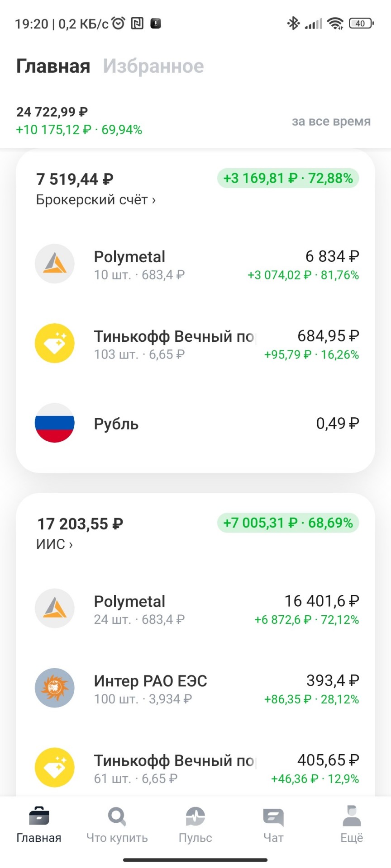The height and width of the screenshot is (868, 391).
Task: Toggle the +7 005,31 ₽ profit badge
Action: [x=288, y=523]
